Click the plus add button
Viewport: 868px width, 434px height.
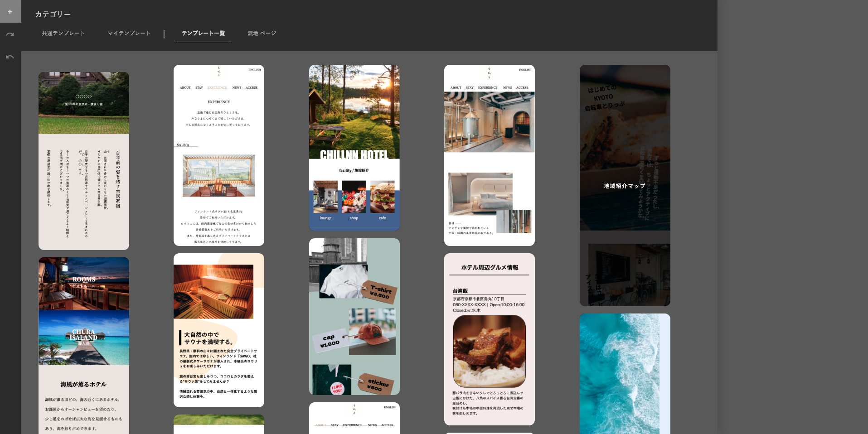10,12
